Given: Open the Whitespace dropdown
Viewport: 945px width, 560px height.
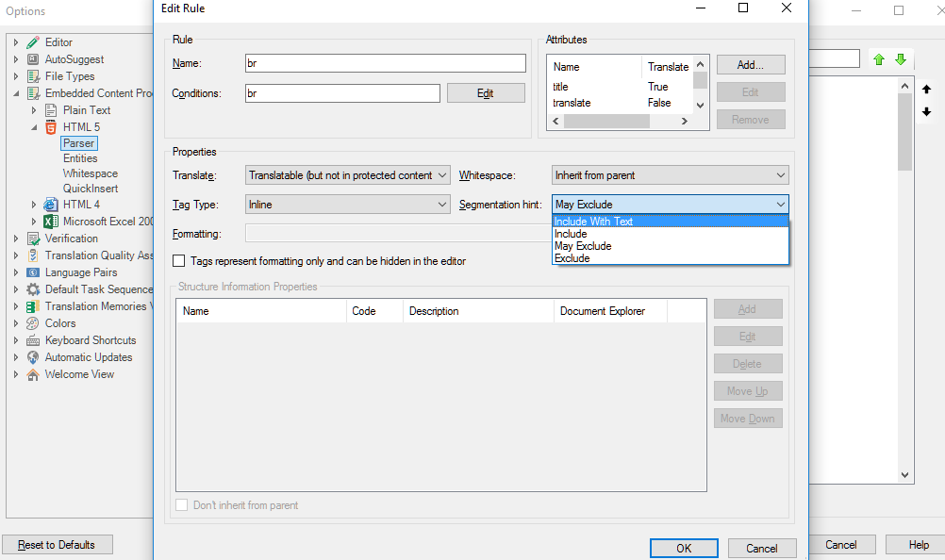Looking at the screenshot, I should coord(671,175).
